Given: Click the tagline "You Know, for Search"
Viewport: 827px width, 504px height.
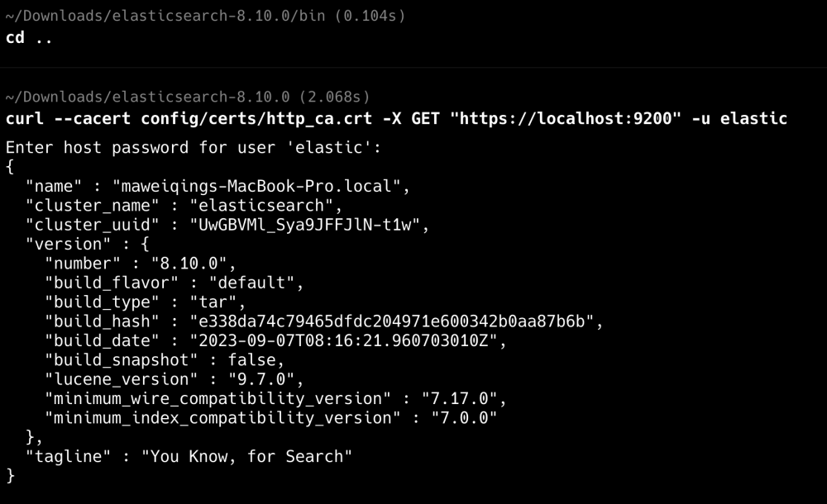Looking at the screenshot, I should click(246, 456).
